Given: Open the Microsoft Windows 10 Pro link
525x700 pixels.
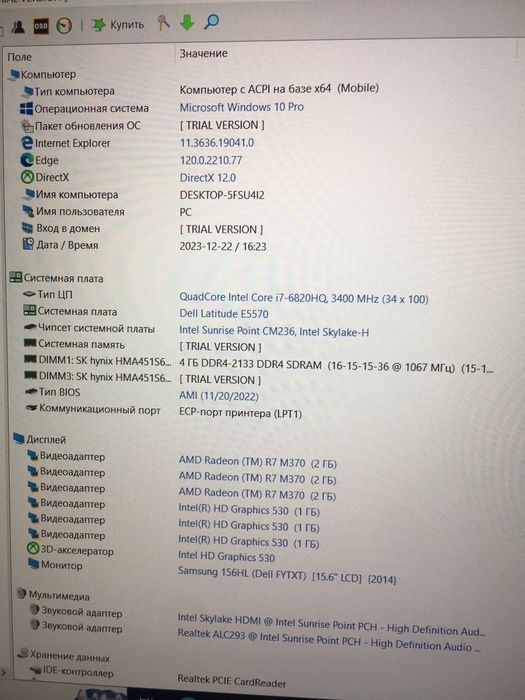Looking at the screenshot, I should pos(242,107).
